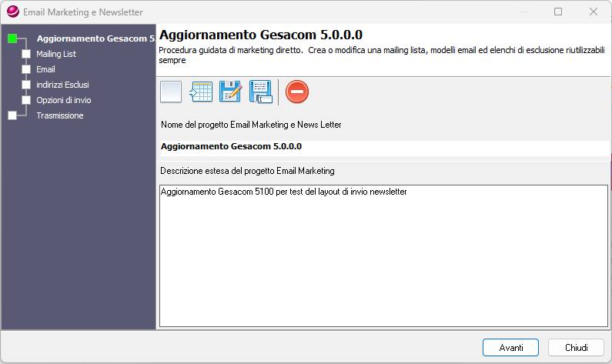Click the Avanti button
The width and height of the screenshot is (612, 364).
510,347
